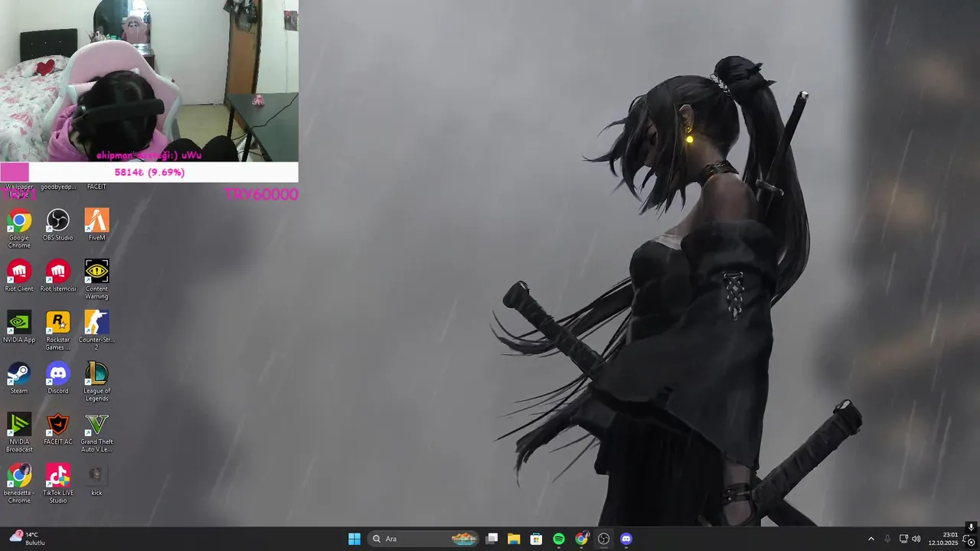Viewport: 980px width, 551px height.
Task: Open Discord from the taskbar
Action: pyautogui.click(x=626, y=539)
